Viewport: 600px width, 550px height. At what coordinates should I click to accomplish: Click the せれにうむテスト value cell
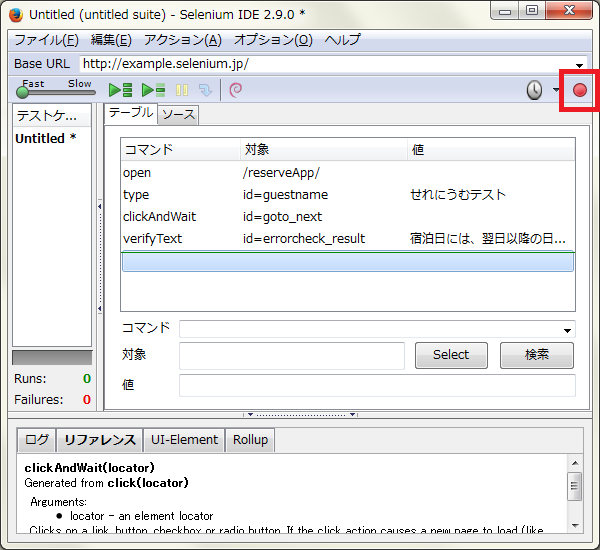point(458,195)
